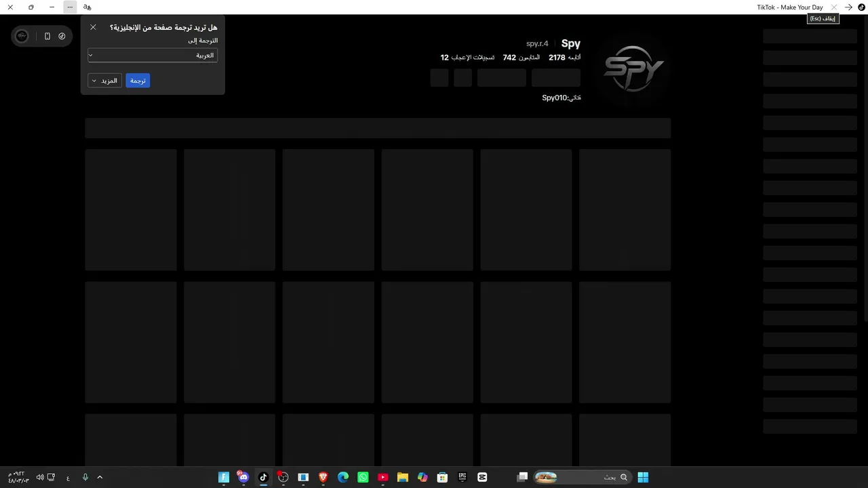Click the TikTok app logo in title bar
868x488 pixels.
point(862,7)
